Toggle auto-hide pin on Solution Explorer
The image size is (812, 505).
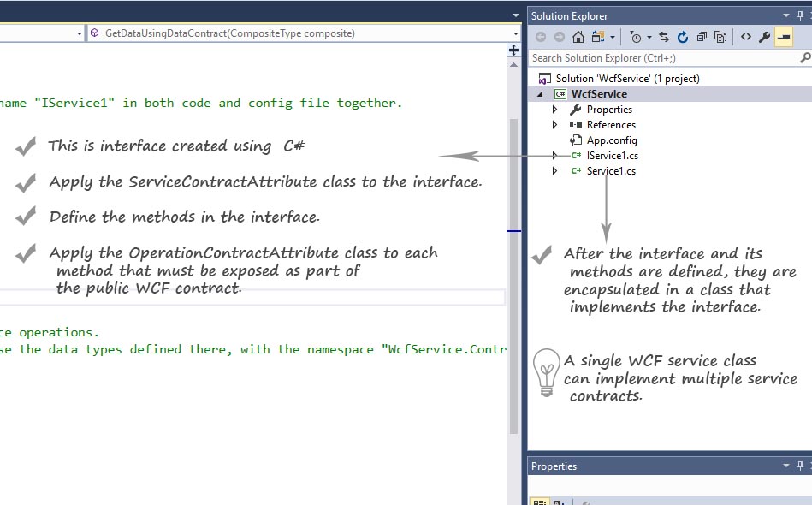(x=800, y=15)
